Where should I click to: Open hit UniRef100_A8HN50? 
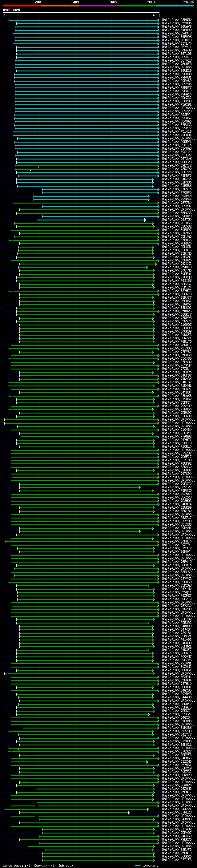tap(176, 20)
